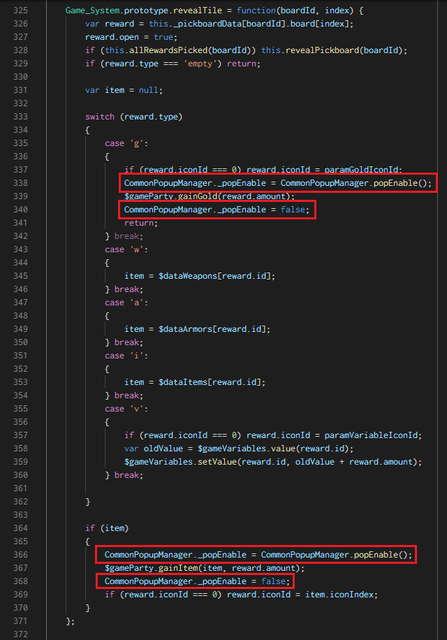Place cursor on revealTile function name
Image resolution: width=447 pixels, height=640 pixels.
click(198, 11)
